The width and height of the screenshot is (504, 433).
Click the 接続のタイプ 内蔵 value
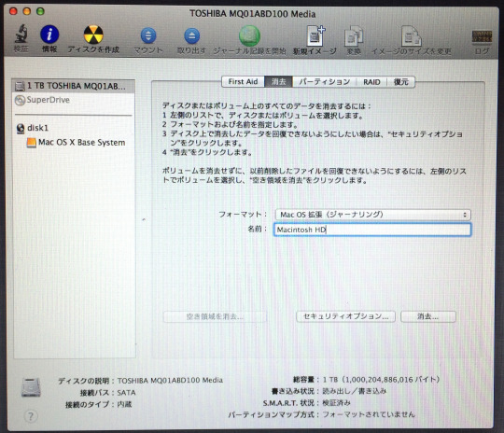click(x=124, y=404)
